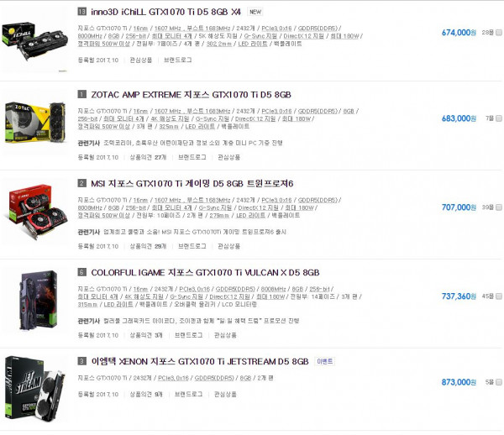Click 관심상품 under the MSI listing
Viewport: 504px width, 435px height.
(x=228, y=246)
